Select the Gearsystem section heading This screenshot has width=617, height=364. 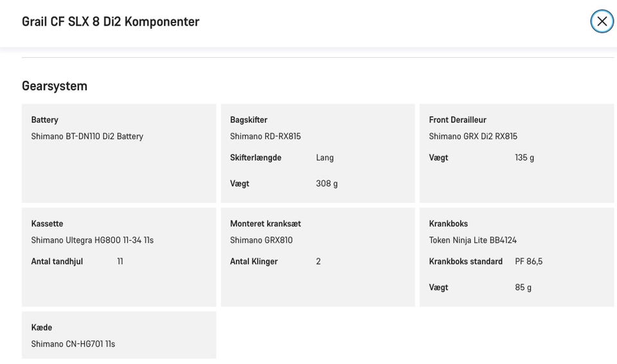pyautogui.click(x=55, y=85)
